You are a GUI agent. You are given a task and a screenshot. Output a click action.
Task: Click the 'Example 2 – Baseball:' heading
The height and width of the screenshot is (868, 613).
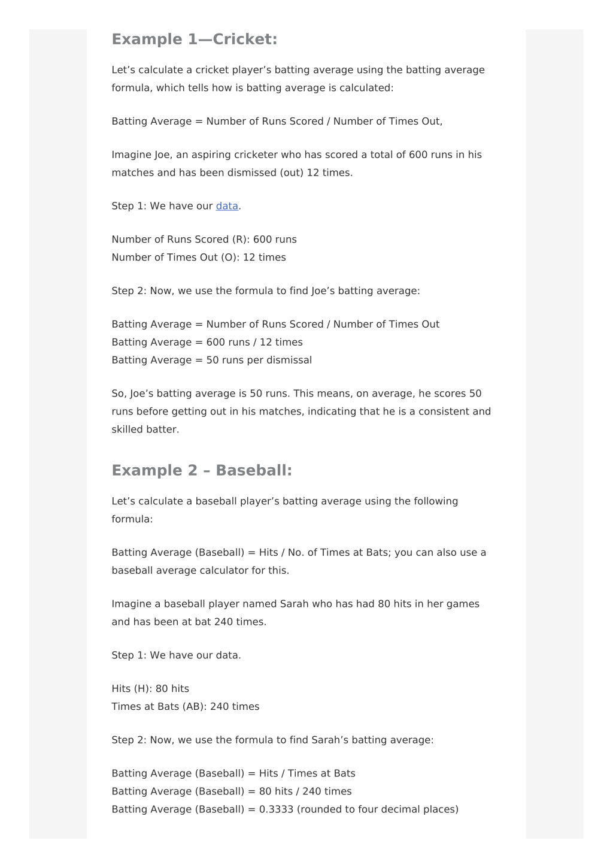[202, 471]
